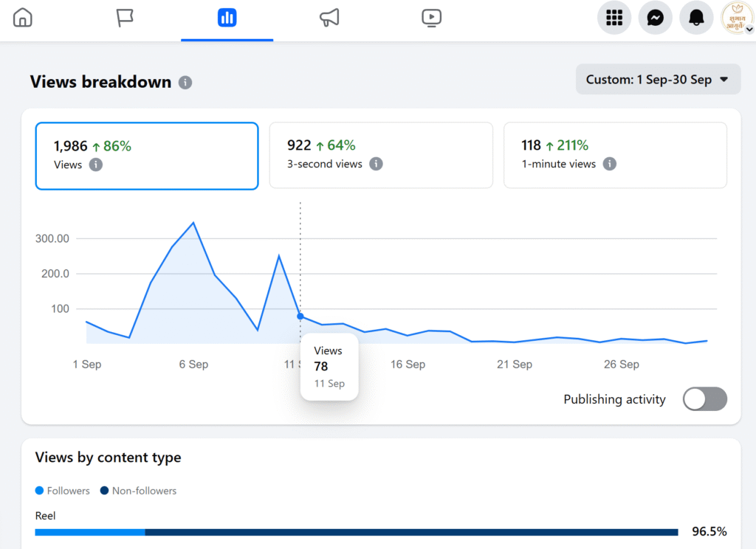Open the Ads megaphone icon
This screenshot has height=549, width=756.
click(329, 18)
